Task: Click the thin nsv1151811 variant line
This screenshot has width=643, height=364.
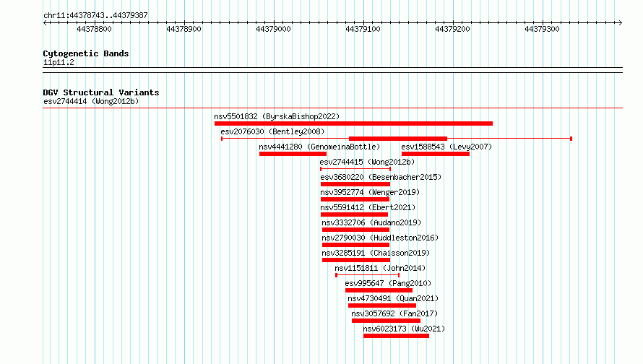Action: click(x=368, y=275)
